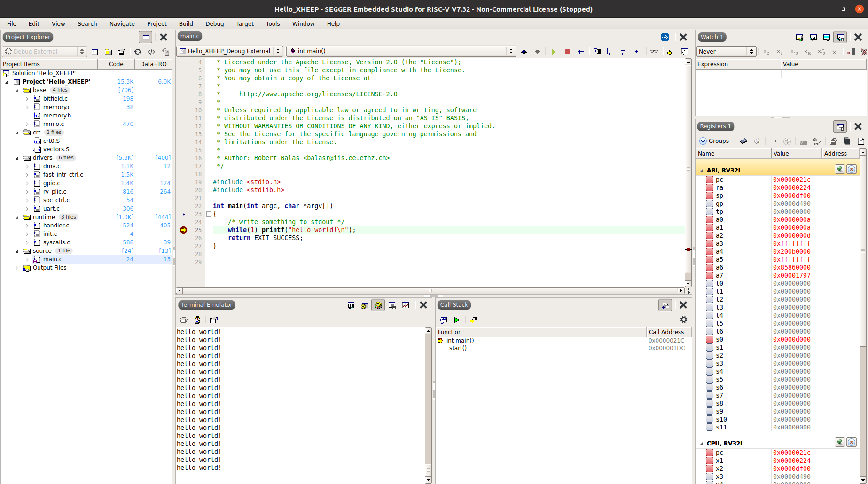Collapse the ABI, RV32I register group
Viewport: 868px width, 484px height.
pos(702,171)
